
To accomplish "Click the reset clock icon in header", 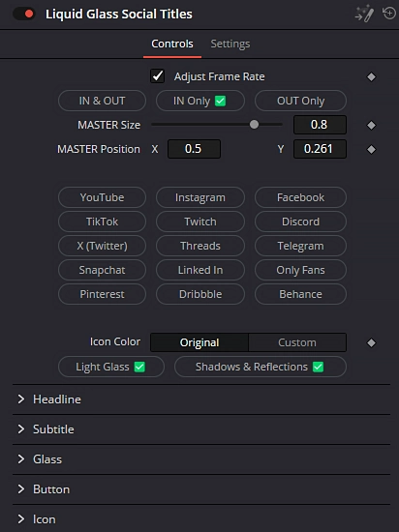I will [x=388, y=14].
